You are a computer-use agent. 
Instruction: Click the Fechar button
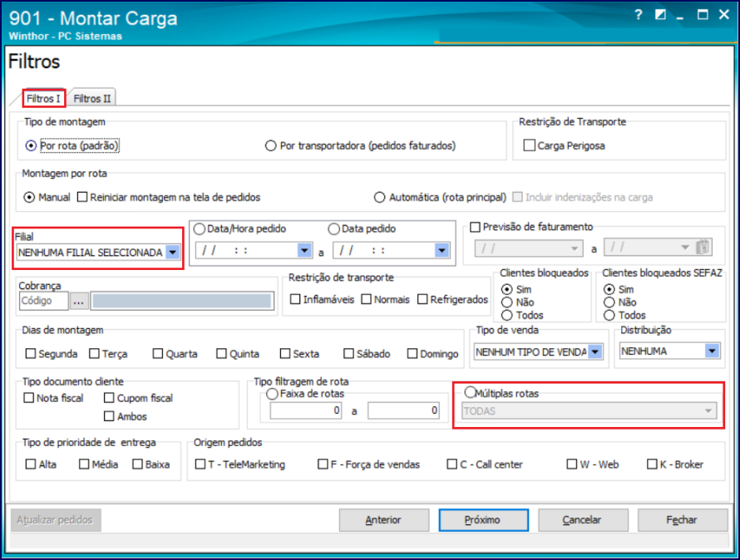[683, 520]
